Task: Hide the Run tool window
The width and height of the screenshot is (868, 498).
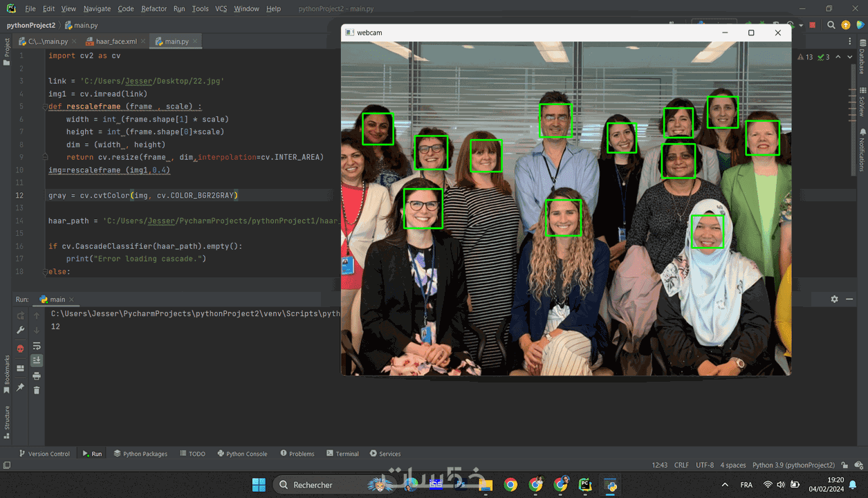Action: [850, 299]
